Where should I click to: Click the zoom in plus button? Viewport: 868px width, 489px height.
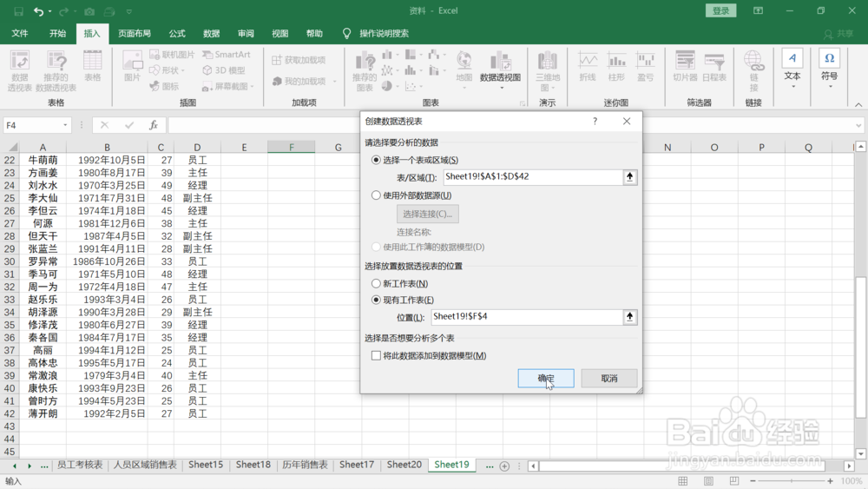point(831,481)
